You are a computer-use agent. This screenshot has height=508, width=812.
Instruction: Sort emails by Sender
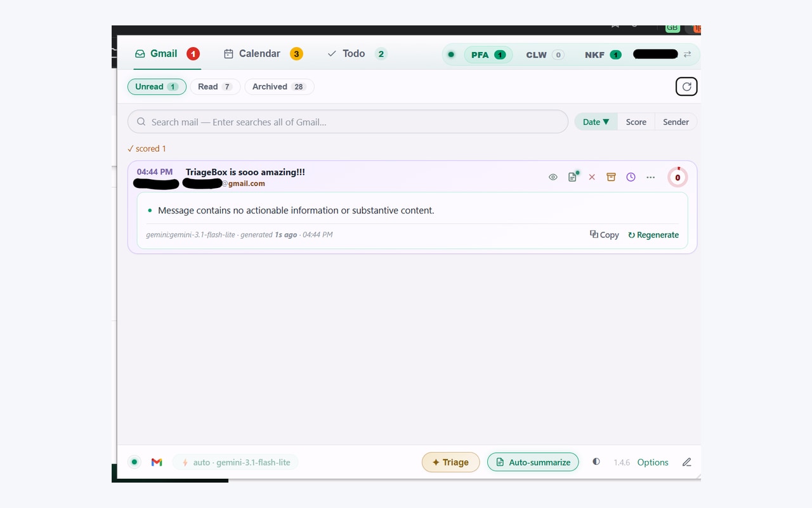[x=676, y=122]
